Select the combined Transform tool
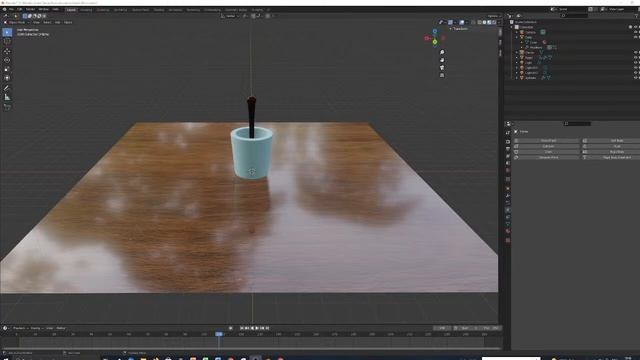Screen dimensions: 640x360 point(7,78)
